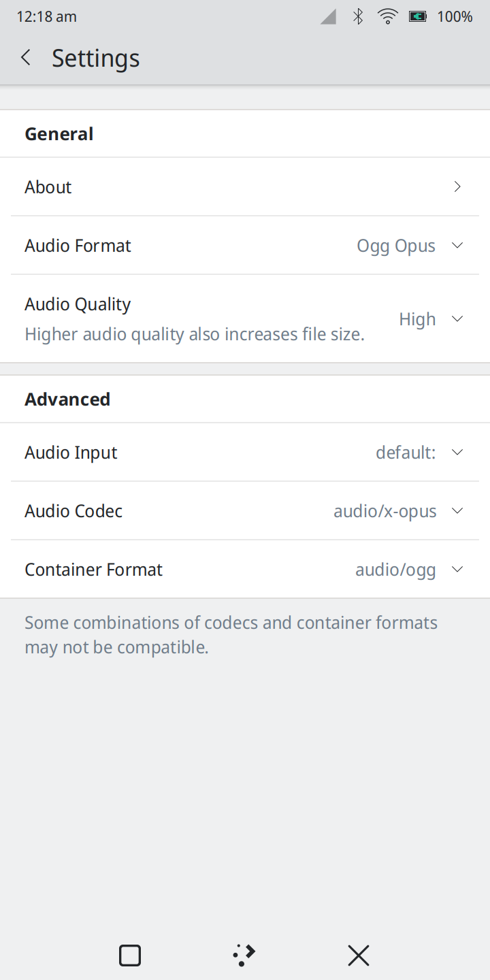The image size is (490, 980).
Task: Click the audio/ogg container value
Action: 395,570
